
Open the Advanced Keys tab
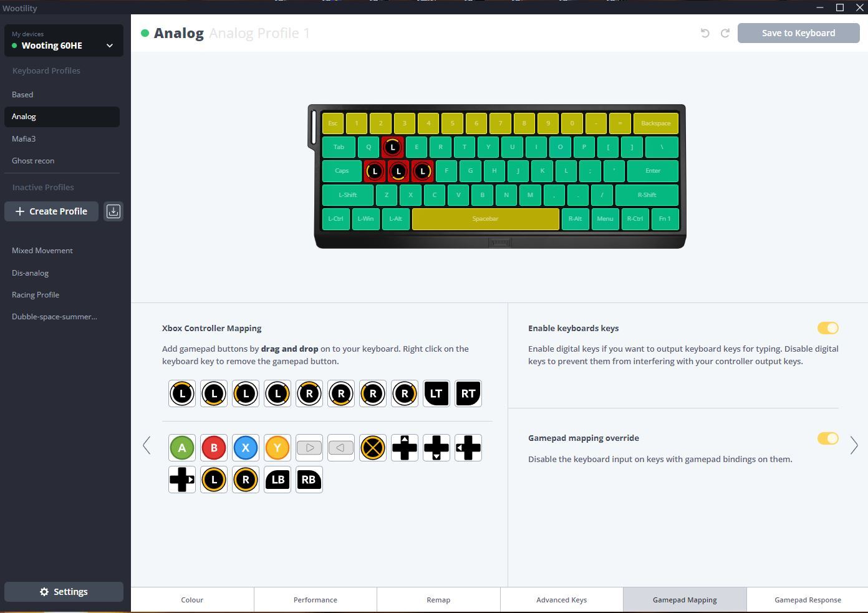(x=561, y=600)
